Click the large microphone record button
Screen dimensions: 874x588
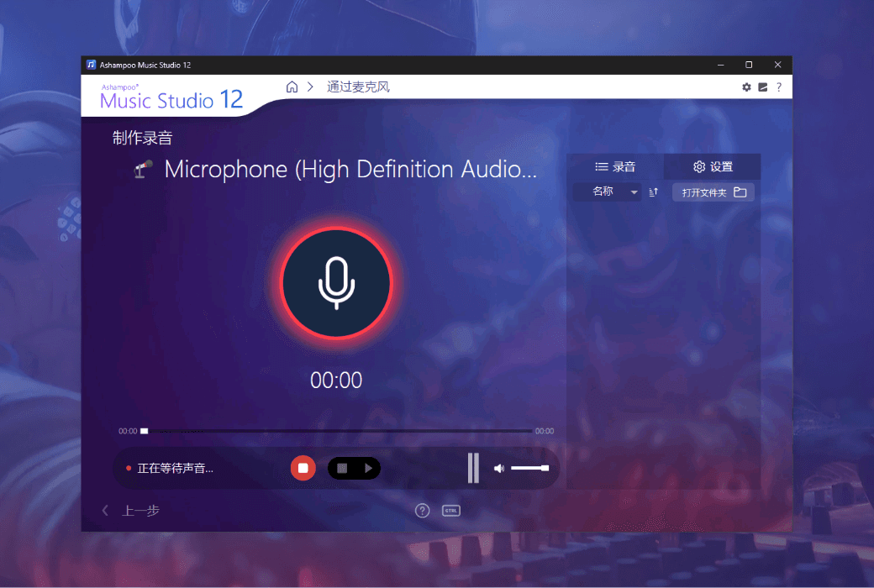336,283
